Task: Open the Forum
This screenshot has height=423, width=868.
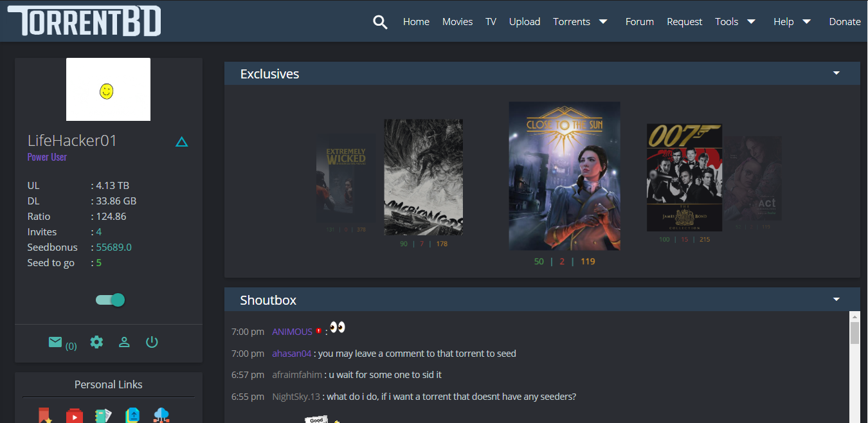Action: tap(640, 21)
